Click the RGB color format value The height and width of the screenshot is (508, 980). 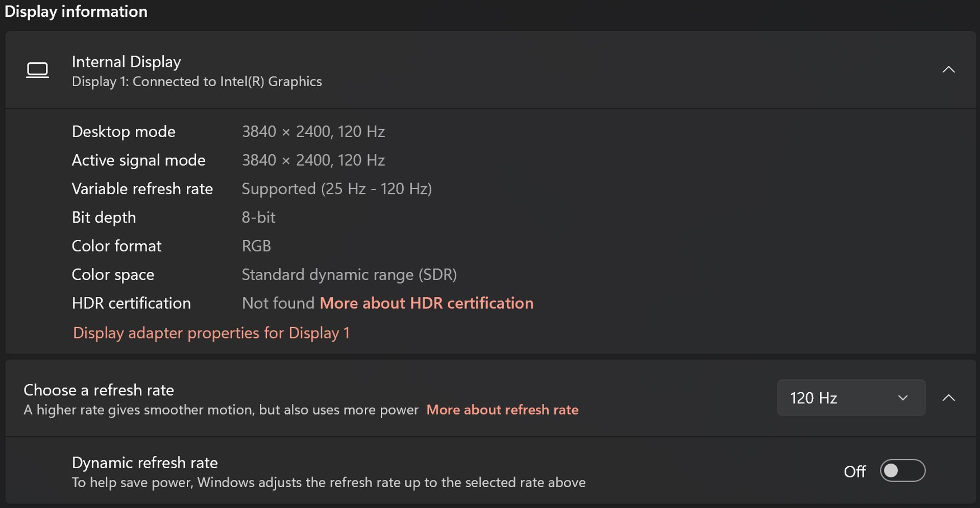click(256, 246)
